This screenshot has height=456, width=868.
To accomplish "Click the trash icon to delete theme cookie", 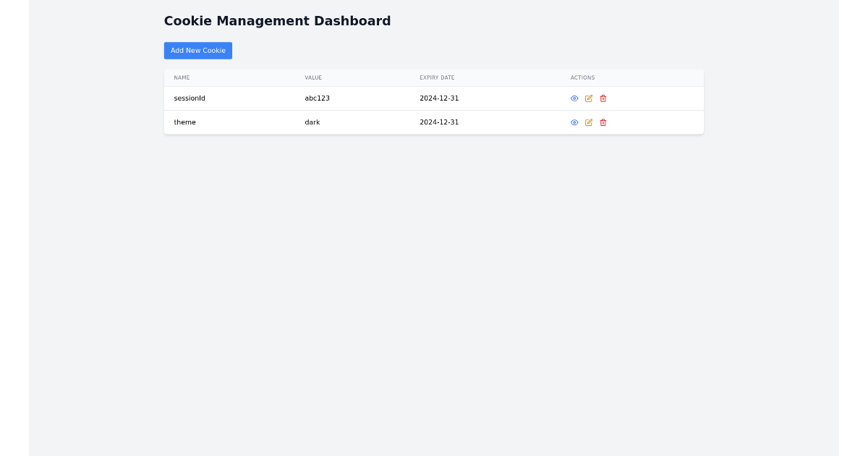I will point(603,122).
